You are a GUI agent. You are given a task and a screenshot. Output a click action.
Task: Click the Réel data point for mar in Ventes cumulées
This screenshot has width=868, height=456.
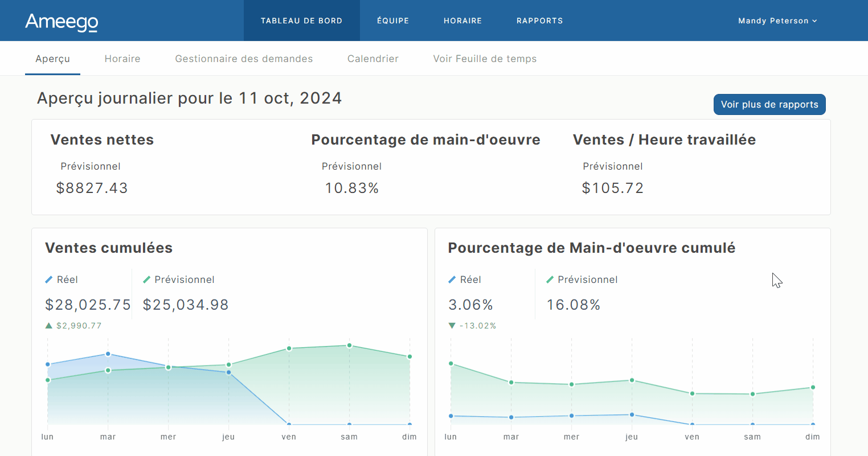[x=108, y=354]
